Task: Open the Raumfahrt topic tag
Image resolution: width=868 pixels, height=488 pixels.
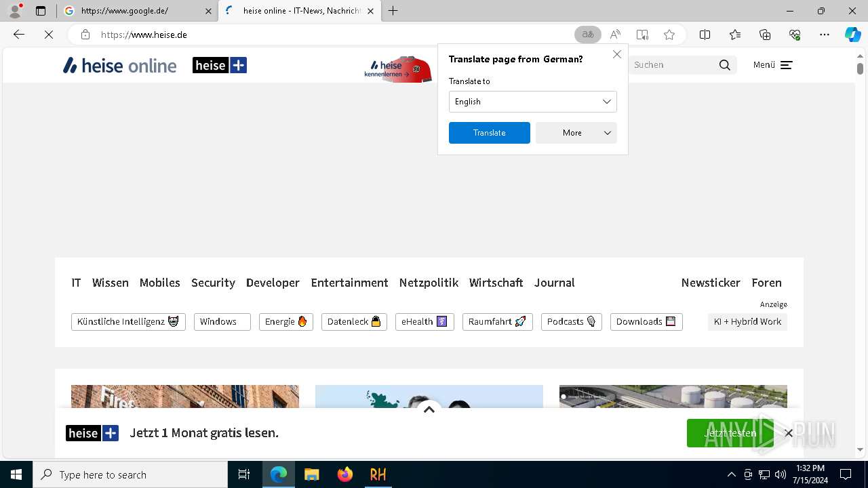Action: 498,322
